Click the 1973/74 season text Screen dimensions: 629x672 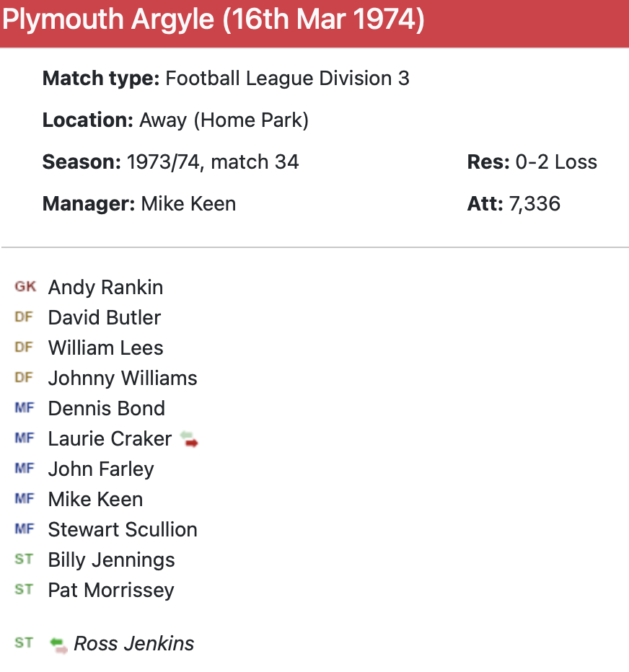pos(158,162)
